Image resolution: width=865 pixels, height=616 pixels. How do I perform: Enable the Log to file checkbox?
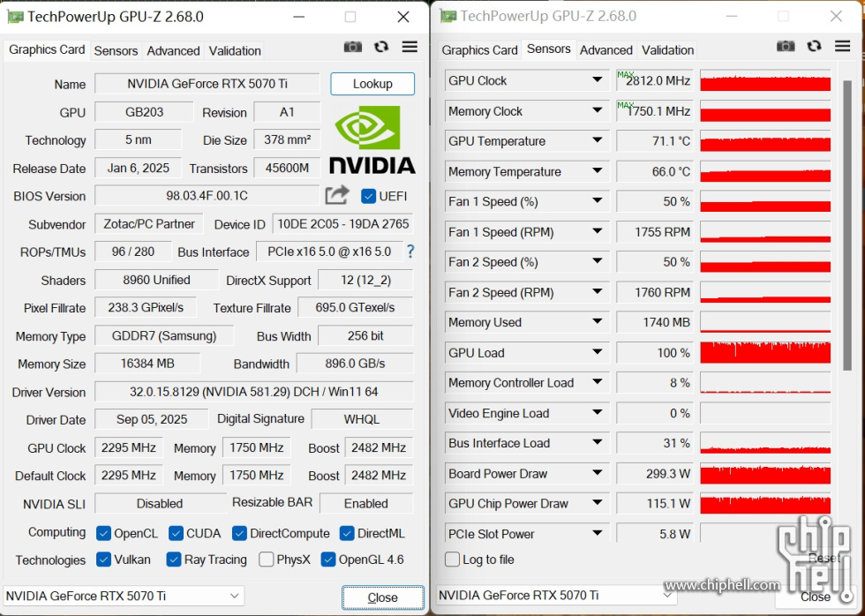click(x=452, y=560)
